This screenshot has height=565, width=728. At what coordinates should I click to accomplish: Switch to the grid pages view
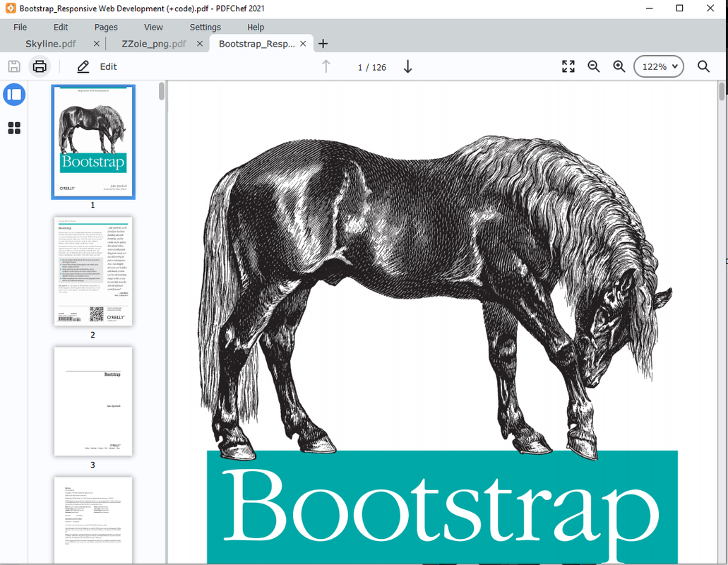14,128
